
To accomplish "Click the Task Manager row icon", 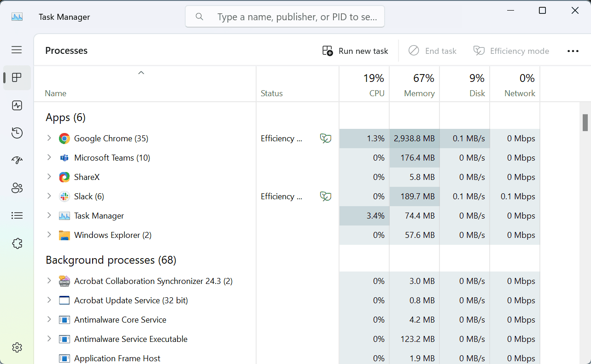I will click(x=64, y=216).
